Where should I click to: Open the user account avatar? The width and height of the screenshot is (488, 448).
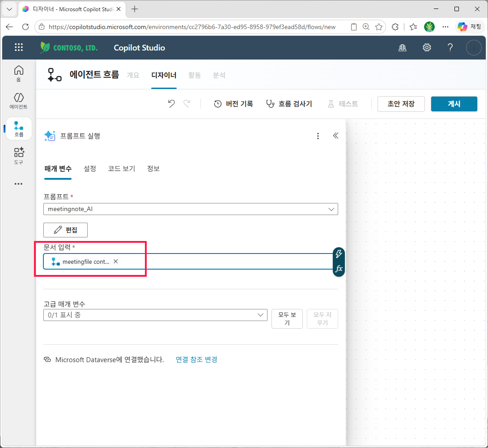[x=474, y=48]
